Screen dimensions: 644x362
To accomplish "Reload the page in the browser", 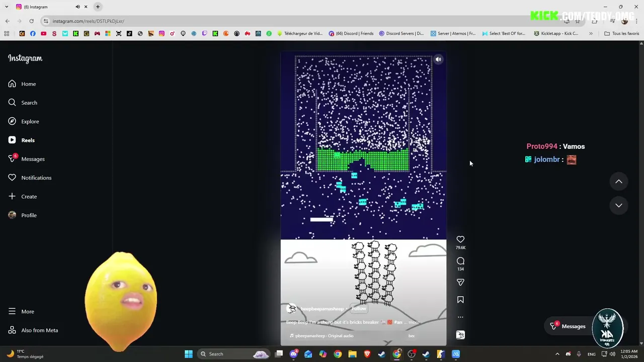I will [x=31, y=21].
